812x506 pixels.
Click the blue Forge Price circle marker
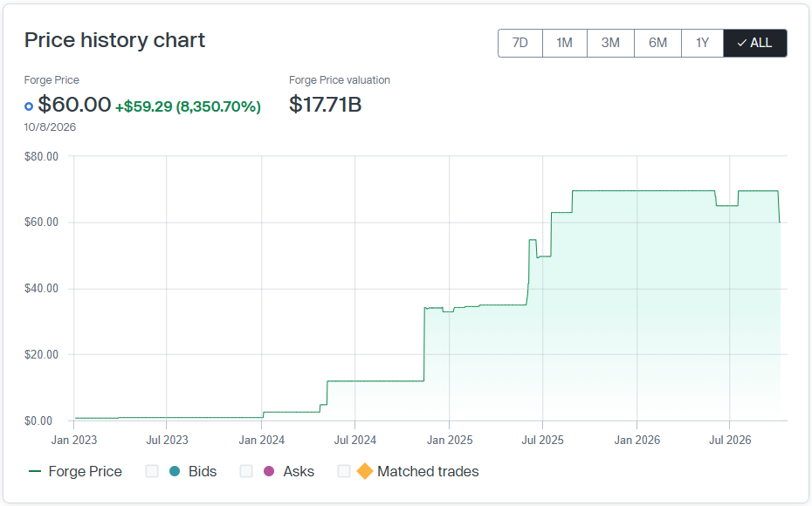[29, 106]
